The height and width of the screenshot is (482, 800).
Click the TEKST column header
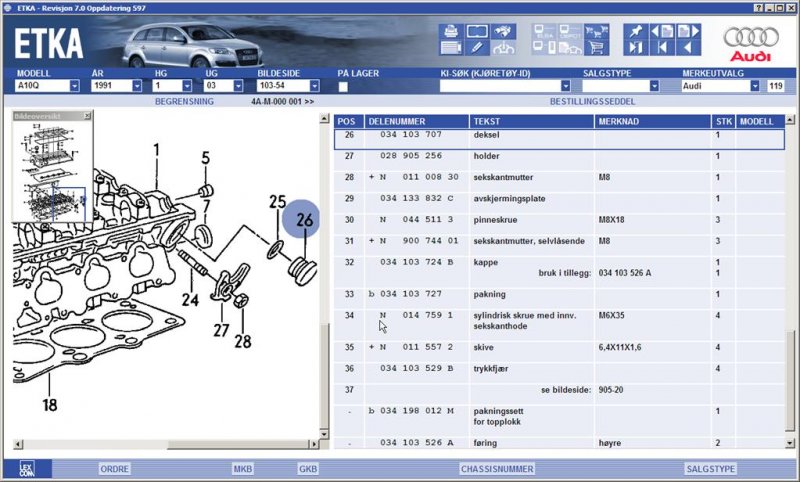click(x=532, y=121)
